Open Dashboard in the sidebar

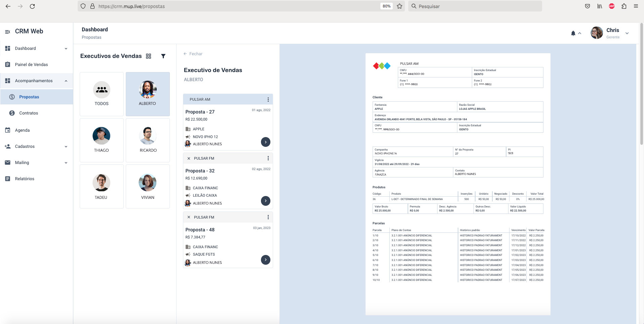[x=25, y=48]
